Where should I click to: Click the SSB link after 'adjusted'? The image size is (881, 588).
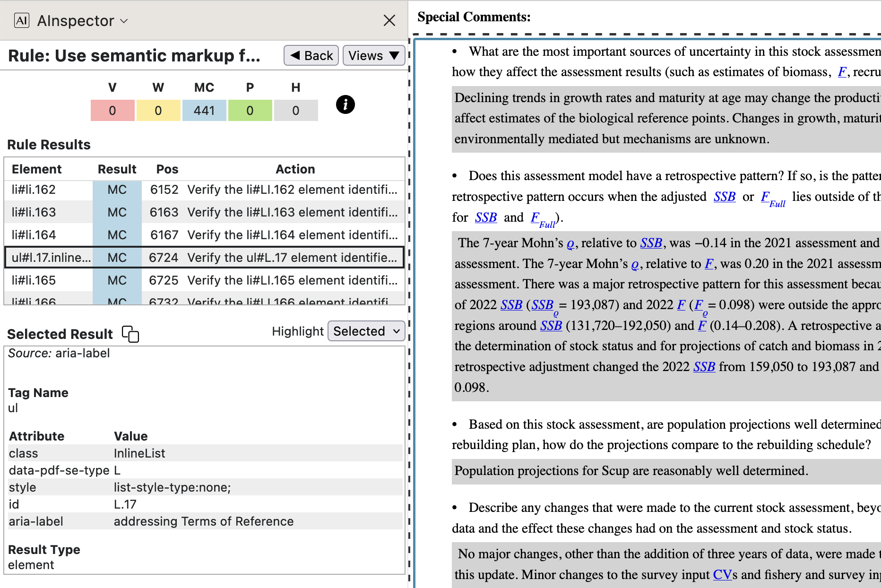pos(725,197)
